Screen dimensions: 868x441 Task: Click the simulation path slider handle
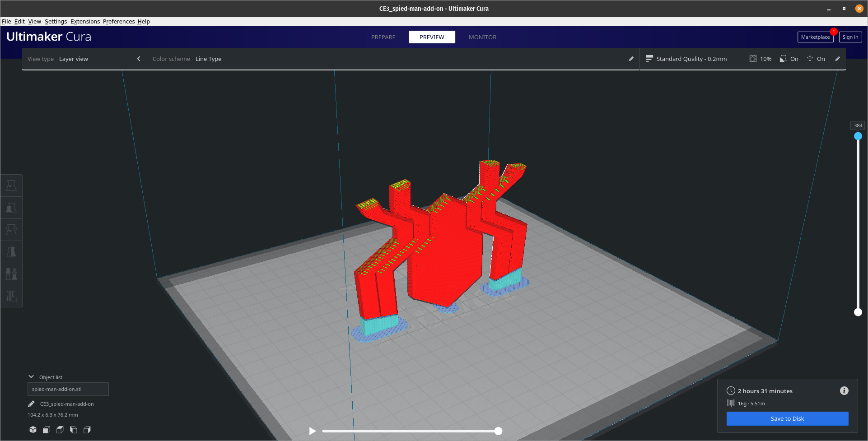pos(498,431)
